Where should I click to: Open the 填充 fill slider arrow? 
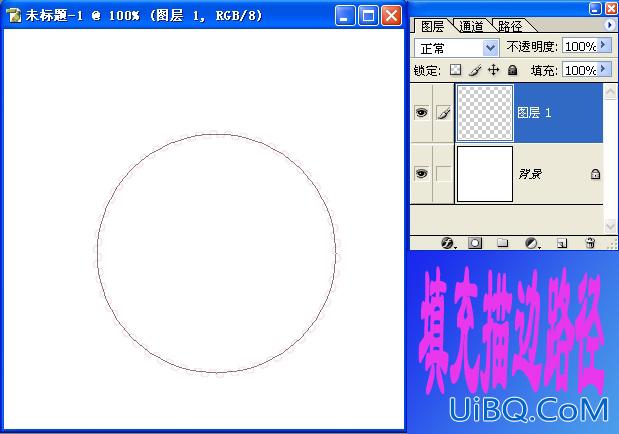point(604,69)
